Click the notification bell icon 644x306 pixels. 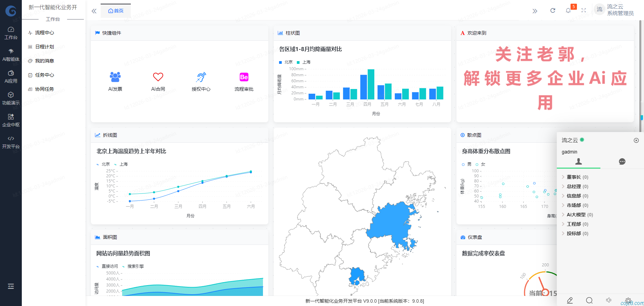(x=568, y=10)
